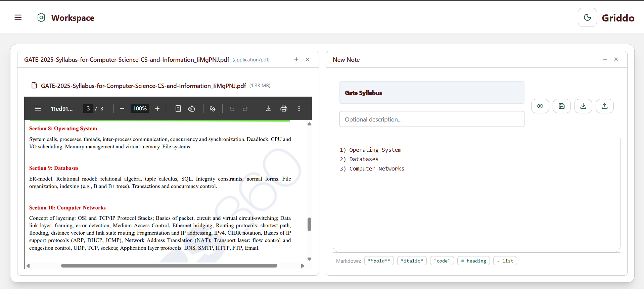This screenshot has height=289, width=644.
Task: Click the PDF panel title filename
Action: [x=127, y=59]
